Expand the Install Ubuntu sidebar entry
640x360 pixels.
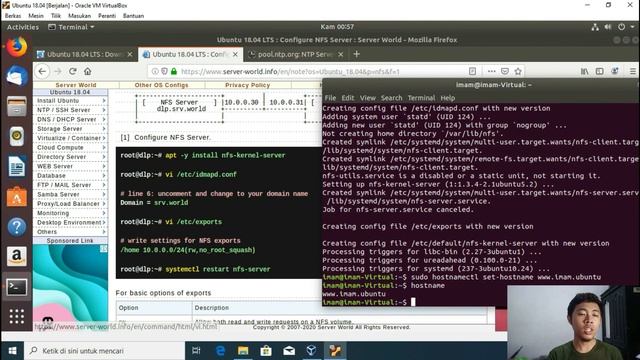[x=71, y=100]
